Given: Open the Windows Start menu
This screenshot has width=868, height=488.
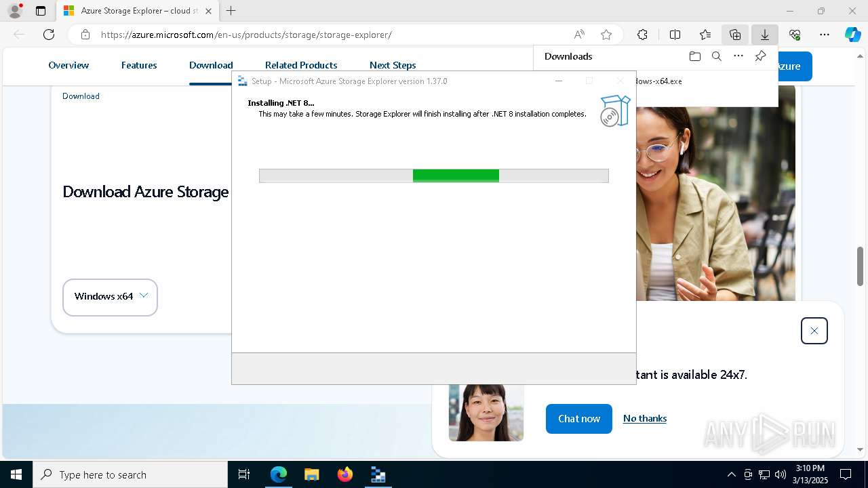Looking at the screenshot, I should 16,474.
